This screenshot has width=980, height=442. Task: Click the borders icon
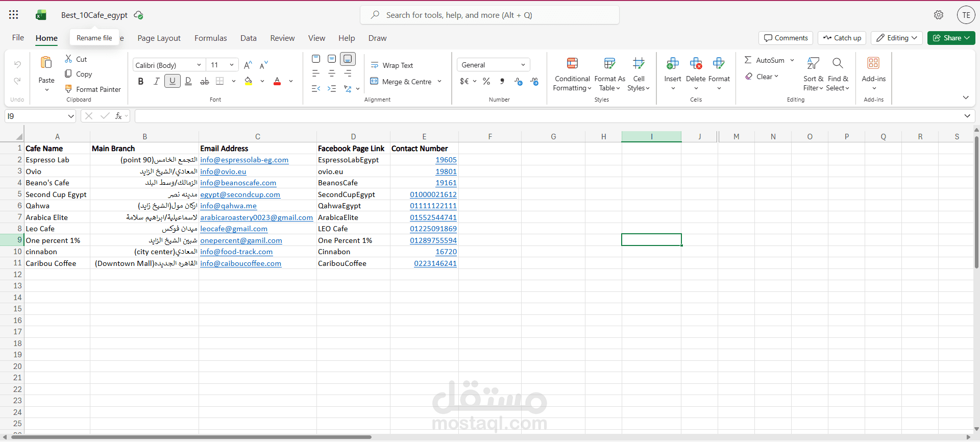click(x=220, y=81)
